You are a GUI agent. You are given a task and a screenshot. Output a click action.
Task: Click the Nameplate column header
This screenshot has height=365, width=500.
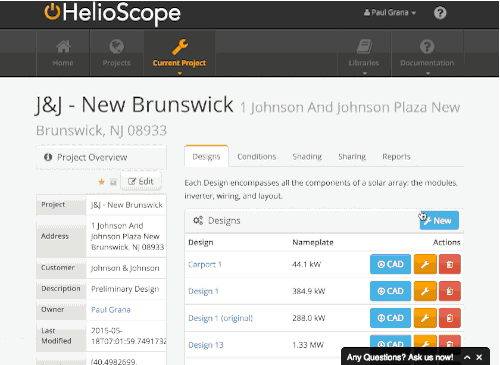coord(313,242)
